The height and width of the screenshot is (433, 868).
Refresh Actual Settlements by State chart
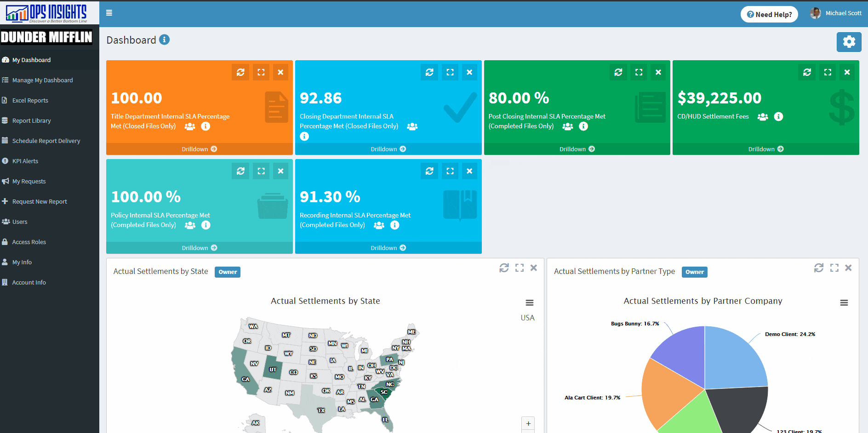coord(504,268)
